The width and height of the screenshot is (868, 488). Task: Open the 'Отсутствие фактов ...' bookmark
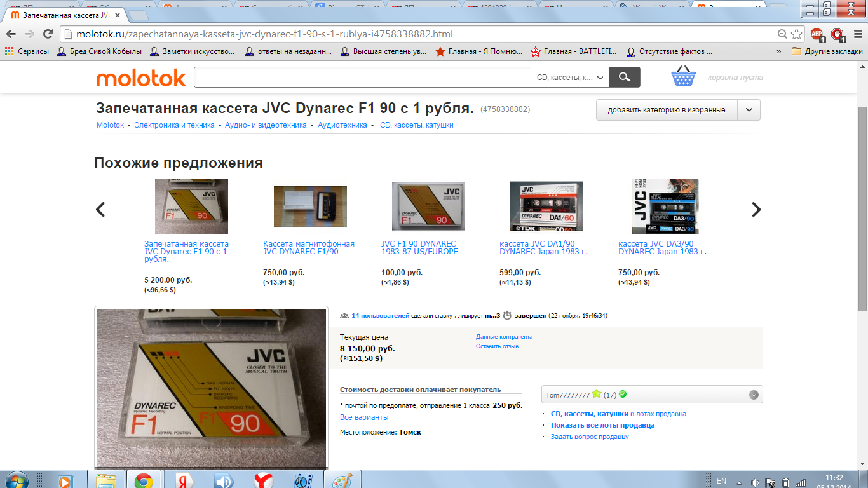point(669,51)
